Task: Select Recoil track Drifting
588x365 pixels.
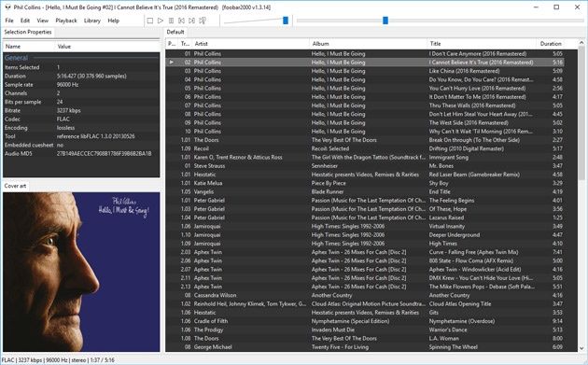Action: [x=365, y=148]
